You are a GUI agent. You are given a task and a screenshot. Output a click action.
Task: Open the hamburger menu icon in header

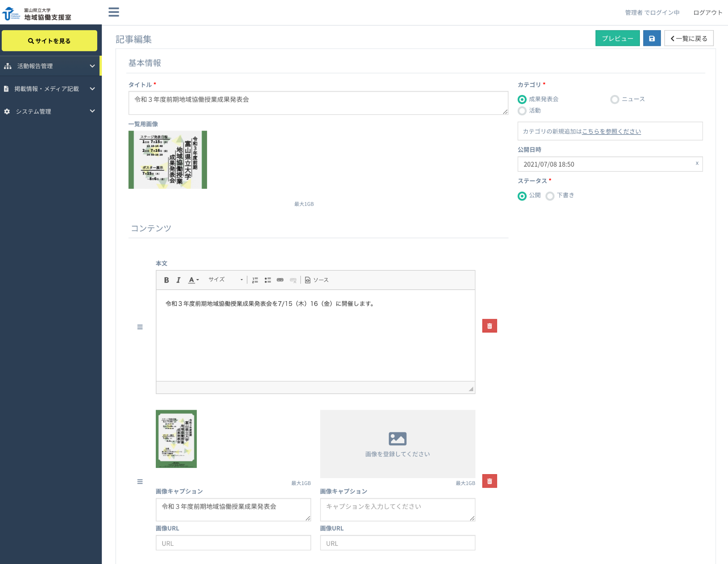click(114, 12)
